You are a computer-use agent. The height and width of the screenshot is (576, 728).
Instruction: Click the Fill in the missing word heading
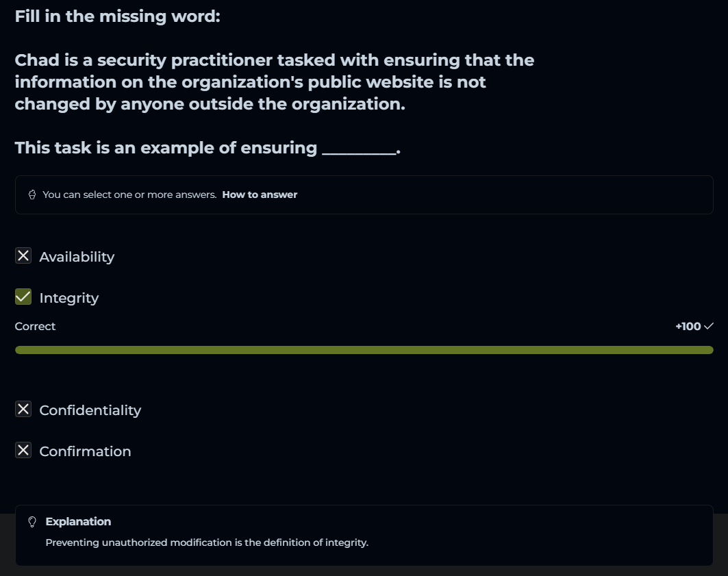118,16
